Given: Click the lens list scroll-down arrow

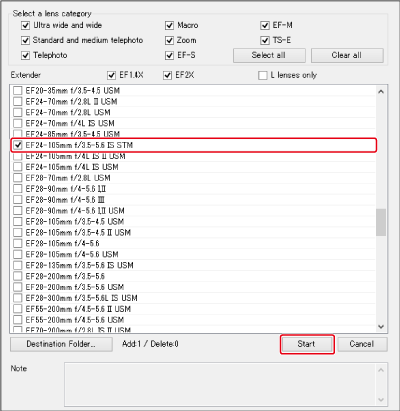Looking at the screenshot, I should (x=381, y=327).
